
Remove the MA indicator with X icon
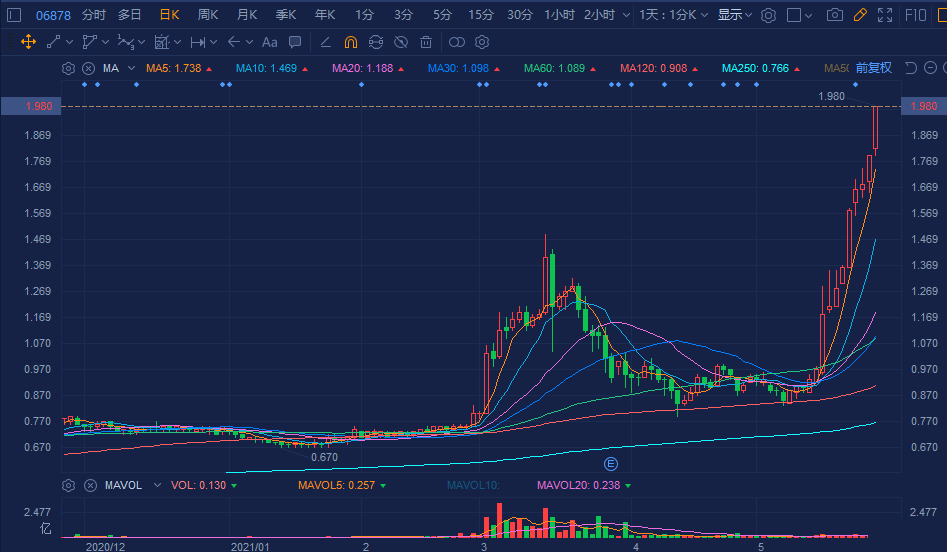89,68
